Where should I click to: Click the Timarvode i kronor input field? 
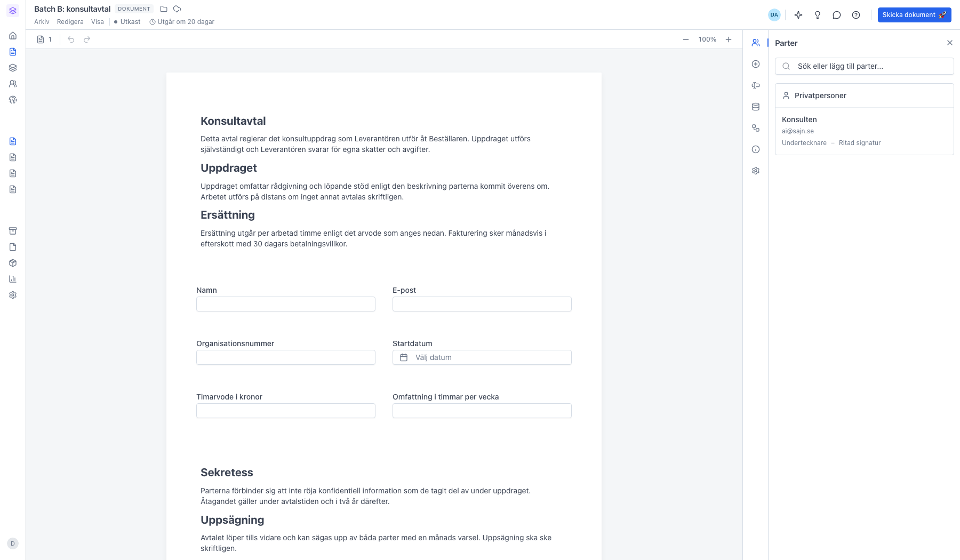(x=286, y=411)
